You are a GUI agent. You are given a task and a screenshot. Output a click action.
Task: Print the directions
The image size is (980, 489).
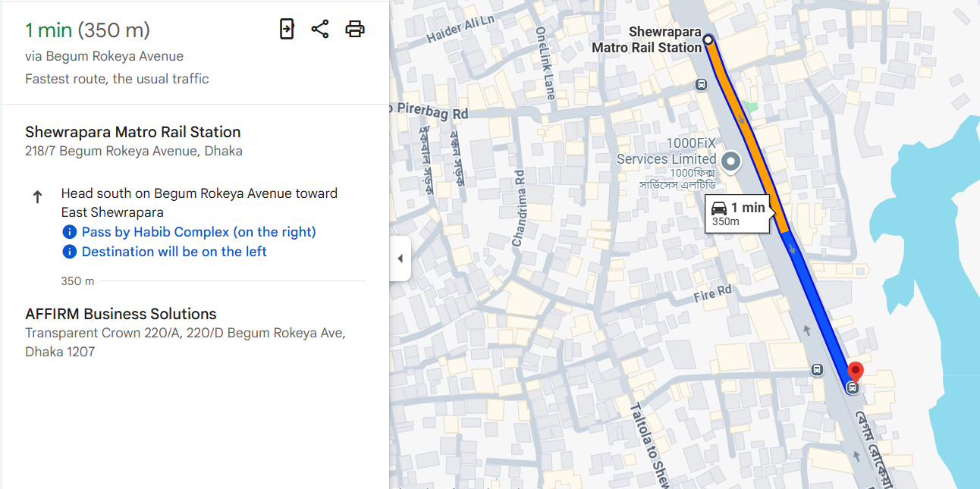[x=354, y=28]
